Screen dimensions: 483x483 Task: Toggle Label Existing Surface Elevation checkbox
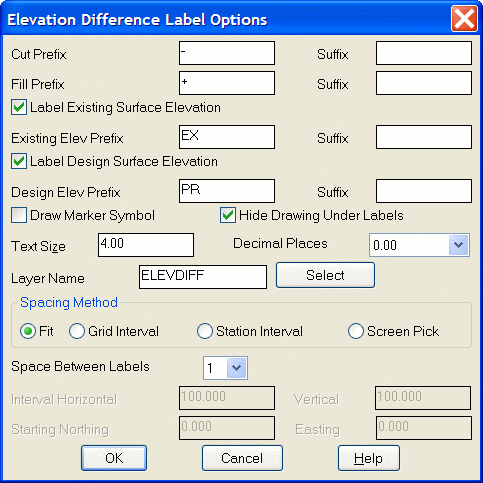19,108
